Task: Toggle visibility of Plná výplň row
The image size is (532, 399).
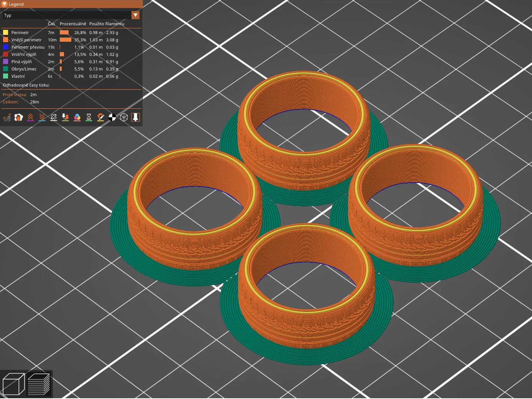Action: 71,62
